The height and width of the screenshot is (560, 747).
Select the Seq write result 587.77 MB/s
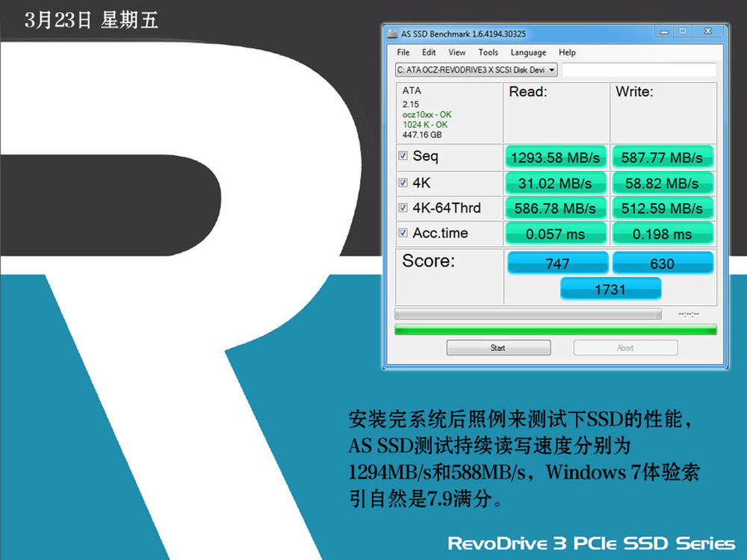(x=662, y=158)
